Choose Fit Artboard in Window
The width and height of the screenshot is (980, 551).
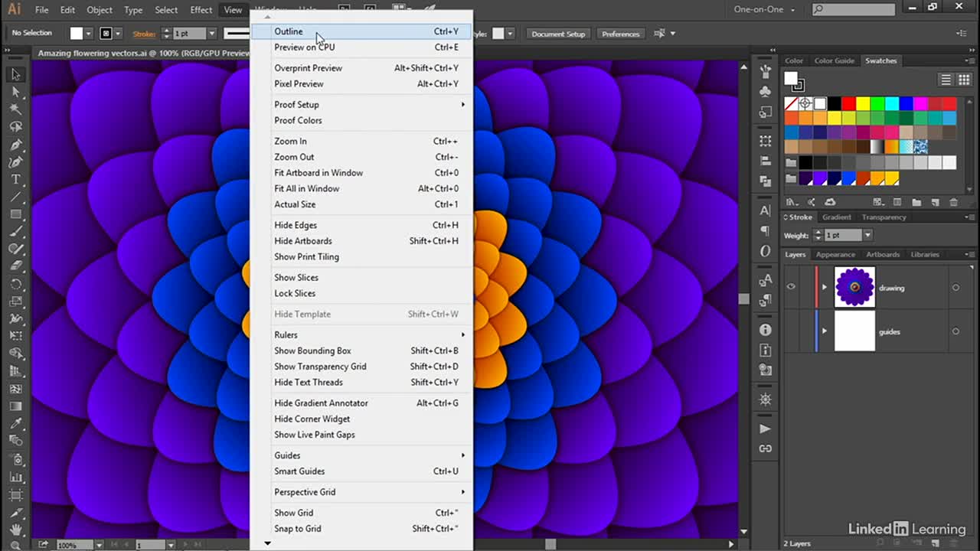pos(361,173)
